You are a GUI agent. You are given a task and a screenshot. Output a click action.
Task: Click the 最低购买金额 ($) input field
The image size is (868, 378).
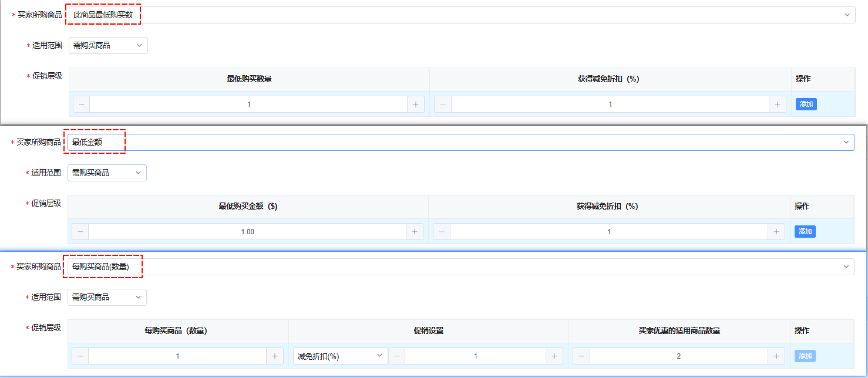(x=247, y=232)
